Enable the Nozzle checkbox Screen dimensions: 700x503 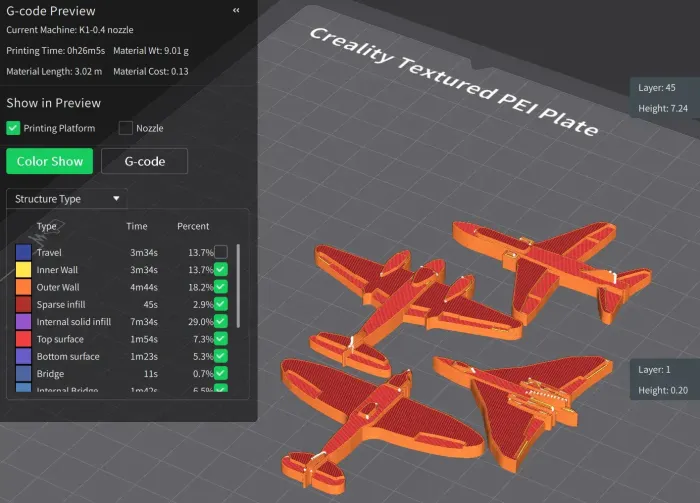point(125,128)
